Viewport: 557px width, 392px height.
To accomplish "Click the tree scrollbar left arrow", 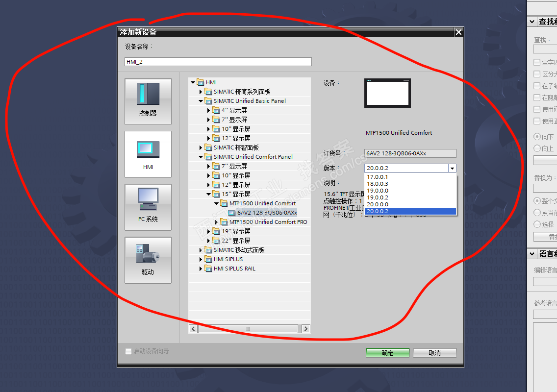I will 193,329.
